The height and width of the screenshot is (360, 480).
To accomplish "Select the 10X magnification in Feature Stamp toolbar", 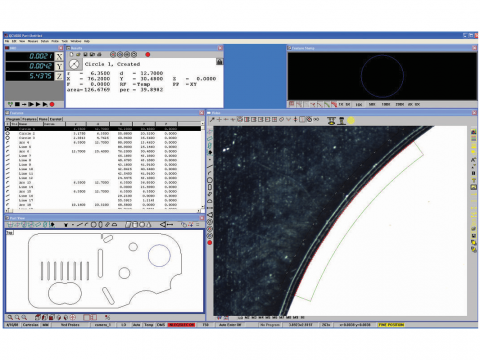I will click(x=359, y=104).
